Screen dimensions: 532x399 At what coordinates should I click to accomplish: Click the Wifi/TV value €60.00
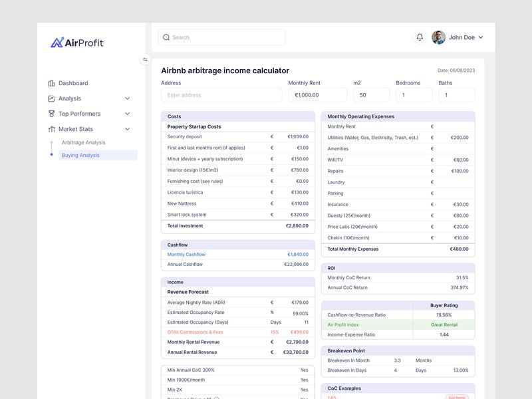[461, 160]
